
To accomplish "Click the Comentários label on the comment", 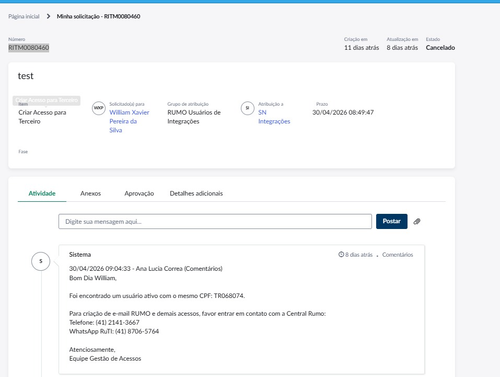I will (x=397, y=255).
